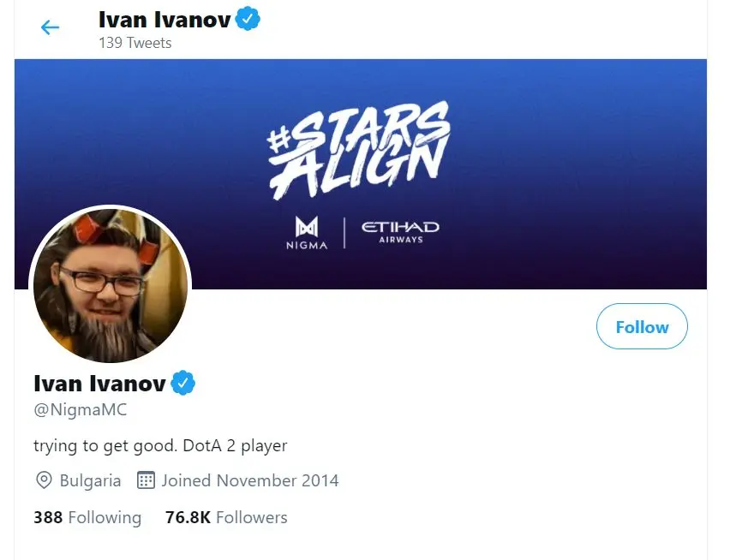The height and width of the screenshot is (560, 730).
Task: Open the 388 Following list
Action: click(87, 517)
